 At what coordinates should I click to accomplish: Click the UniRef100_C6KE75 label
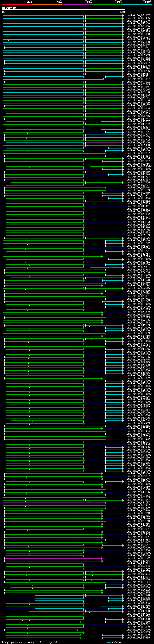(138, 60)
